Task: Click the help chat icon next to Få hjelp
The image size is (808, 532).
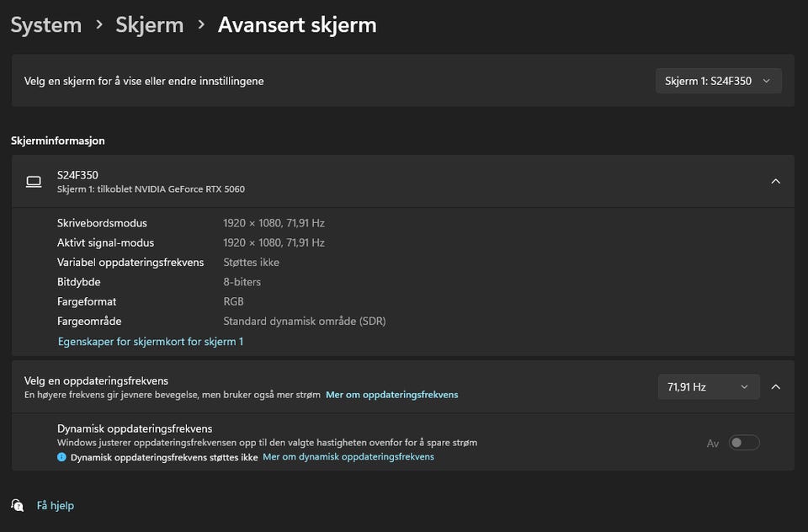Action: (18, 505)
